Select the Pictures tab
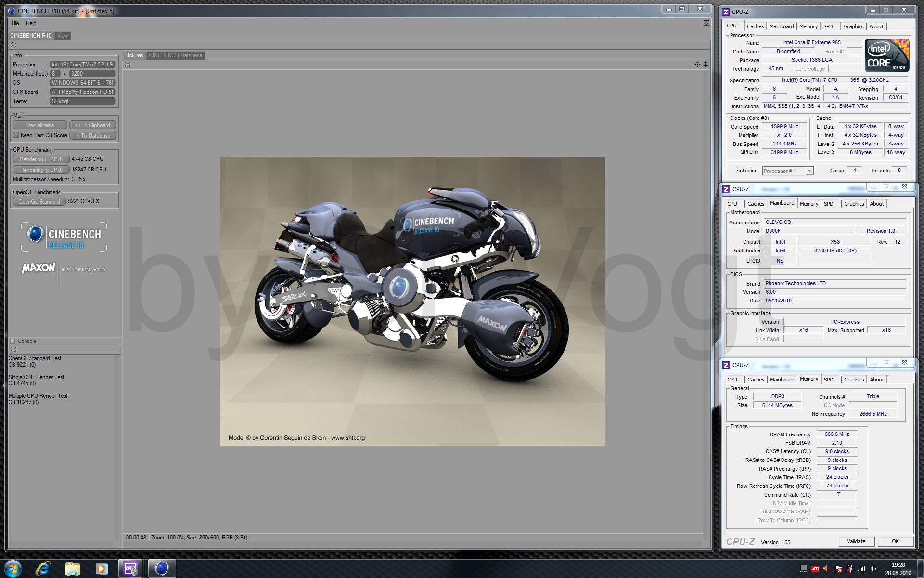This screenshot has width=924, height=578. point(134,55)
